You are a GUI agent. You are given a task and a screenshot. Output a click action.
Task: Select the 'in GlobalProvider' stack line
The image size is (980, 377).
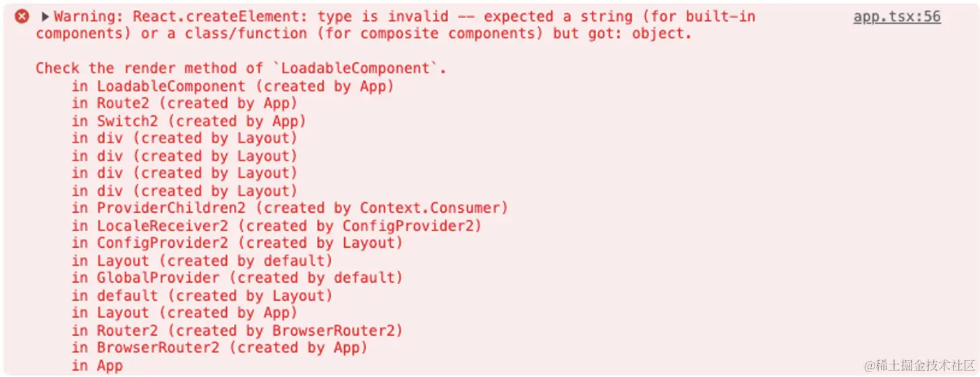coord(237,278)
